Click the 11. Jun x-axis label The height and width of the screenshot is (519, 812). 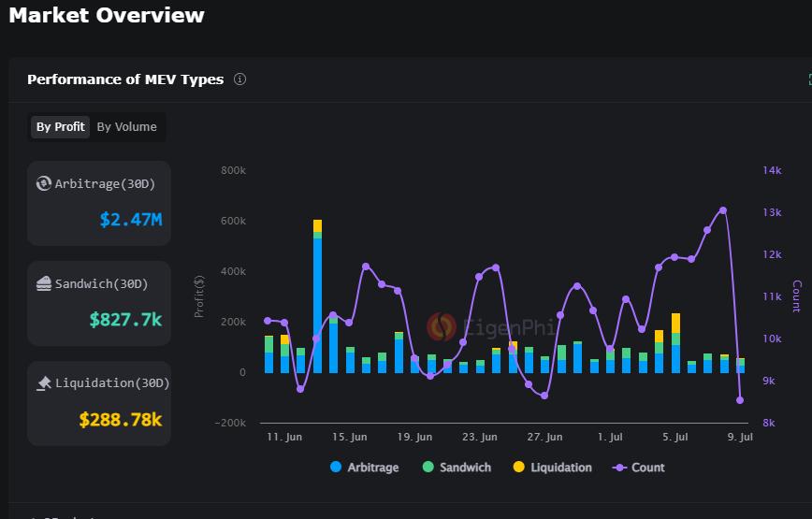click(284, 437)
